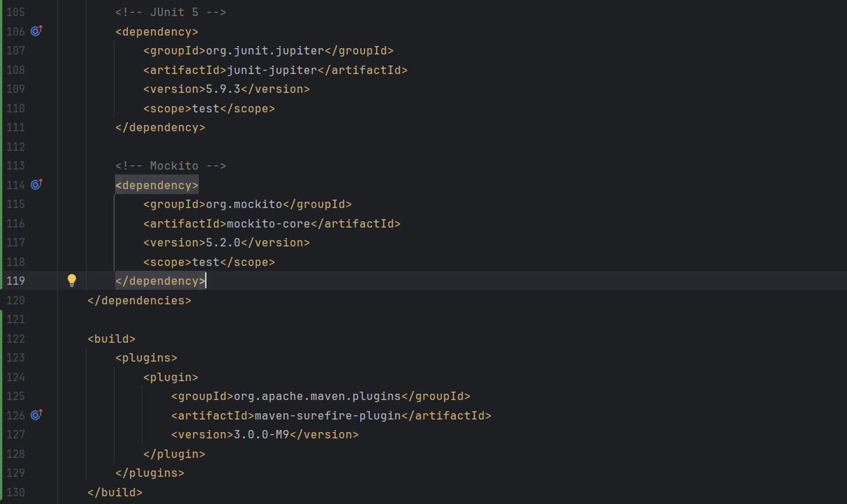Open the yellow lightbulb quick-fix on line 119
Screen dimensions: 847x504
[x=71, y=281]
